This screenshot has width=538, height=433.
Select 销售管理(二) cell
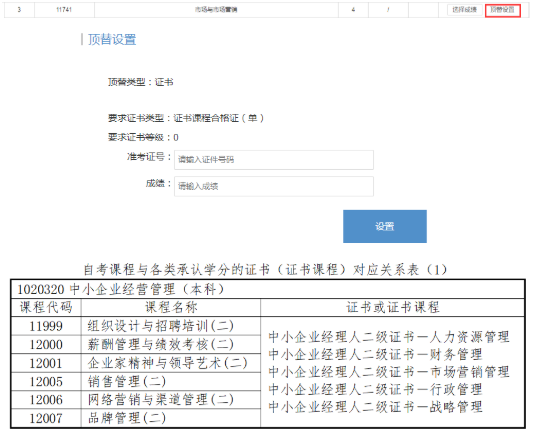(171, 382)
